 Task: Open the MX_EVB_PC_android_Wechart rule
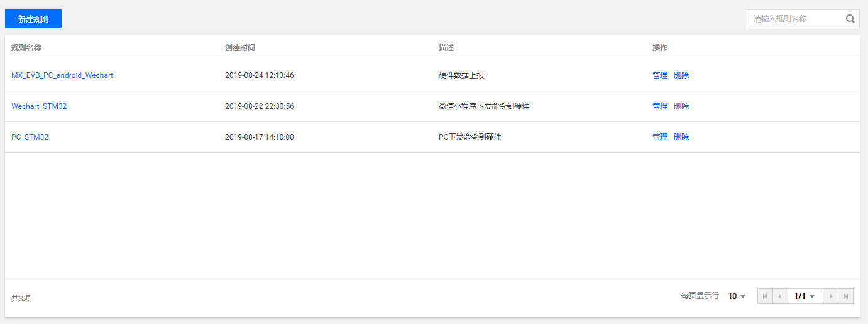62,75
